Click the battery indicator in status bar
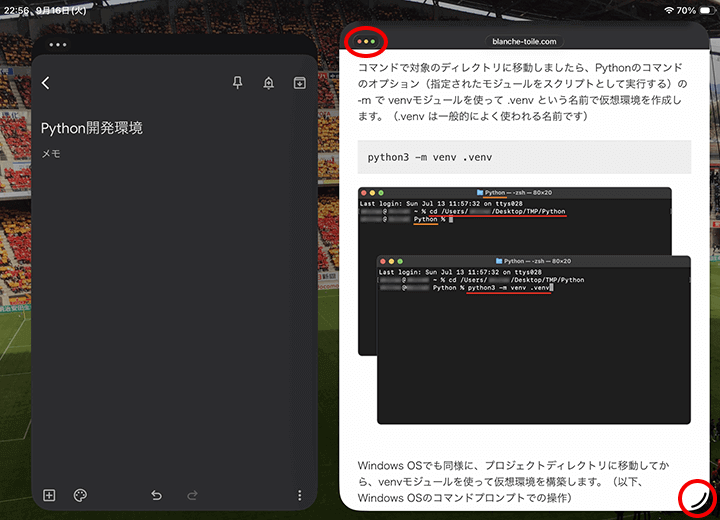 [705, 10]
